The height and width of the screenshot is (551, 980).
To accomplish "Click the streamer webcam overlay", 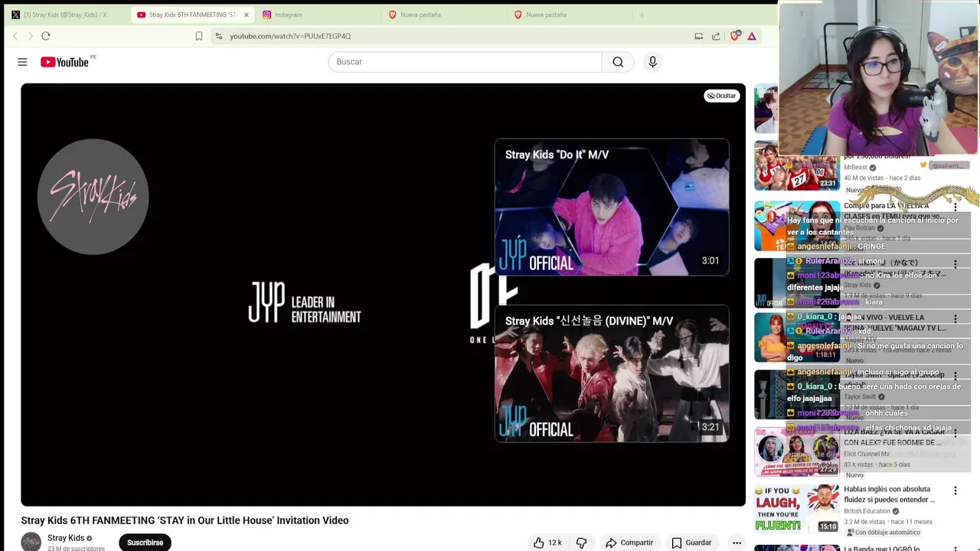I will coord(879,79).
